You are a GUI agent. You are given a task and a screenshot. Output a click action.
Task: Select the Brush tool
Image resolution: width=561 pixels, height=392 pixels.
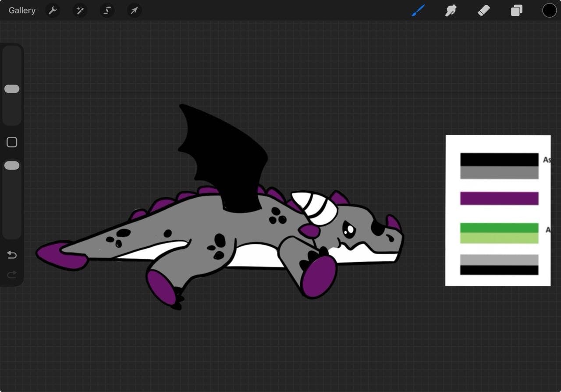[x=418, y=11]
